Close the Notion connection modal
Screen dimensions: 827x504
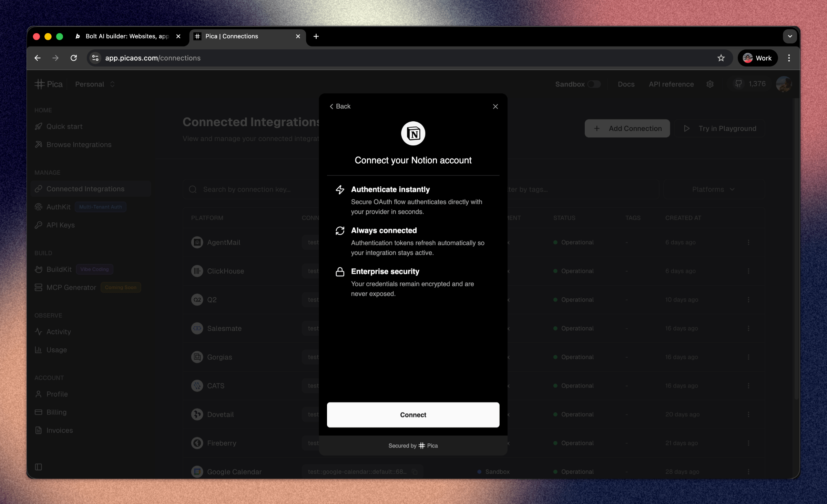[x=495, y=106]
